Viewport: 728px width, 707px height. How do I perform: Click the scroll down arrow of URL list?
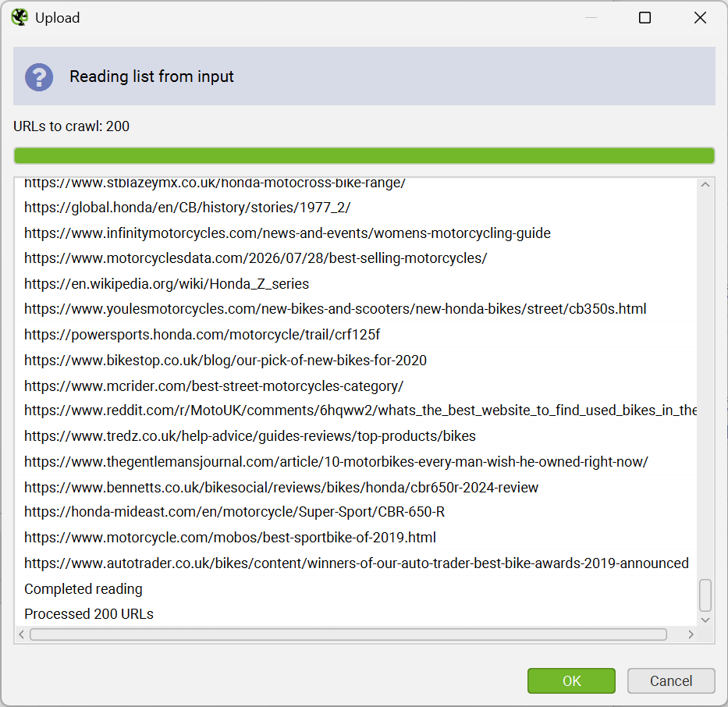click(x=705, y=620)
